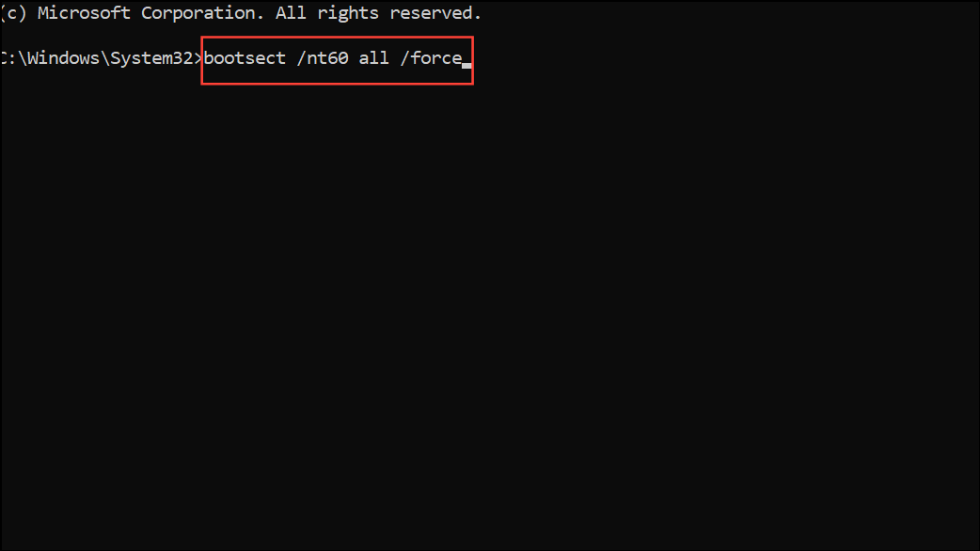This screenshot has height=551, width=980.
Task: Click the digits 60 in /nt60
Action: pyautogui.click(x=339, y=58)
